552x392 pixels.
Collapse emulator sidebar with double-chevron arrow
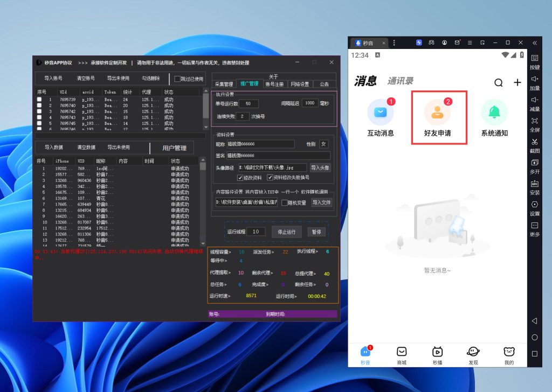tap(534, 43)
